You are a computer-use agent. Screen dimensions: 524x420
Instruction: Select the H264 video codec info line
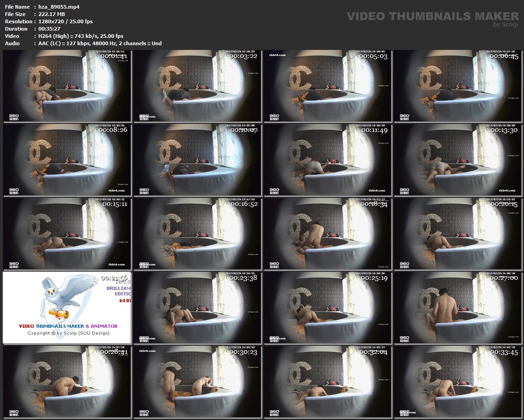[80, 36]
